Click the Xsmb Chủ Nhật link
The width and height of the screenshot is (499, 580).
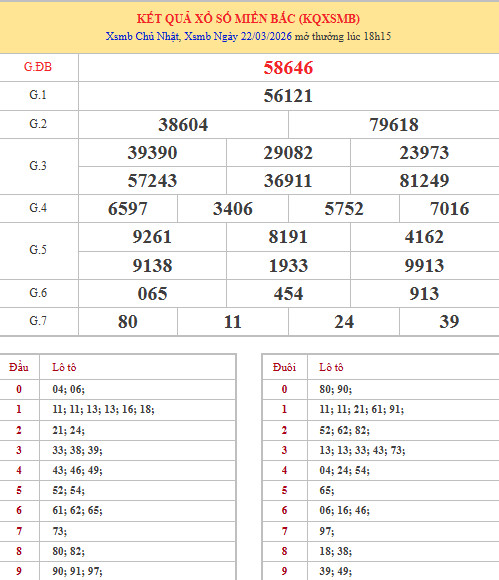pyautogui.click(x=142, y=37)
